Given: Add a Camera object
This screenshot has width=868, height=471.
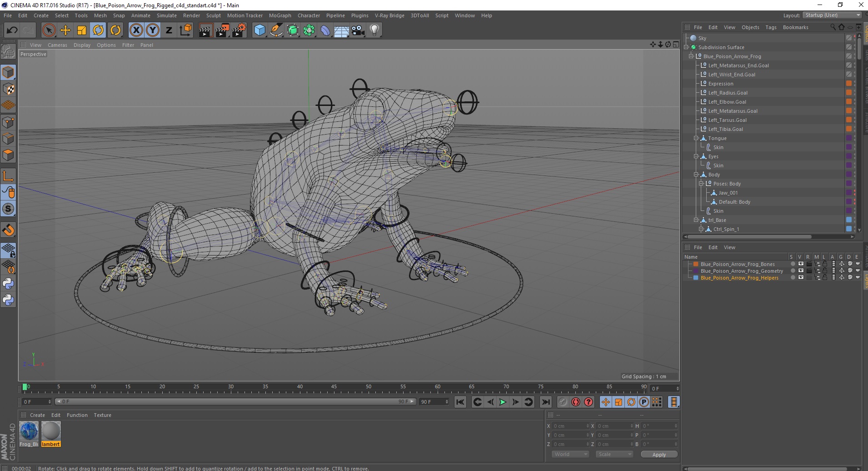Looking at the screenshot, I should click(x=358, y=30).
